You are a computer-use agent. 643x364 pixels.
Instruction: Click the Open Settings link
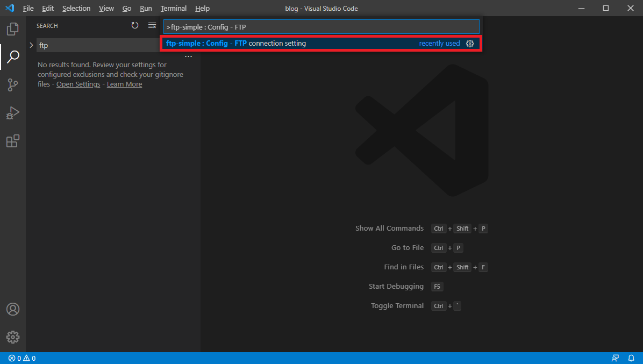78,84
